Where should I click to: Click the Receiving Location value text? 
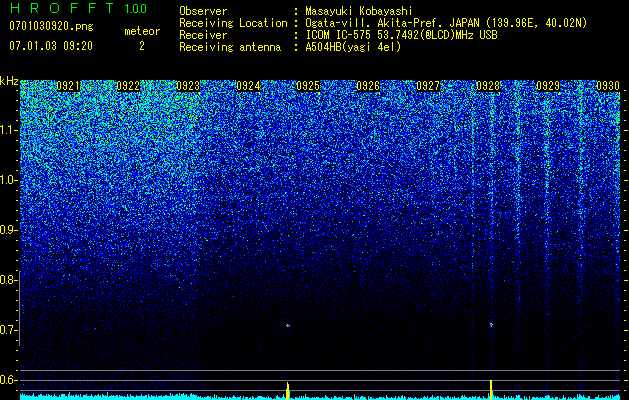click(447, 23)
